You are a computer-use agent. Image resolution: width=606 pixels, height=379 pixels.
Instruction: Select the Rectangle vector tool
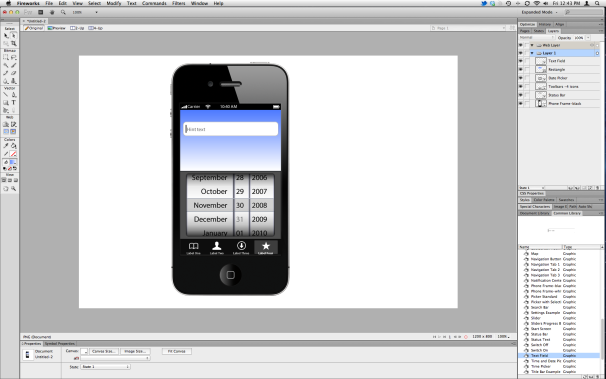[x=6, y=102]
